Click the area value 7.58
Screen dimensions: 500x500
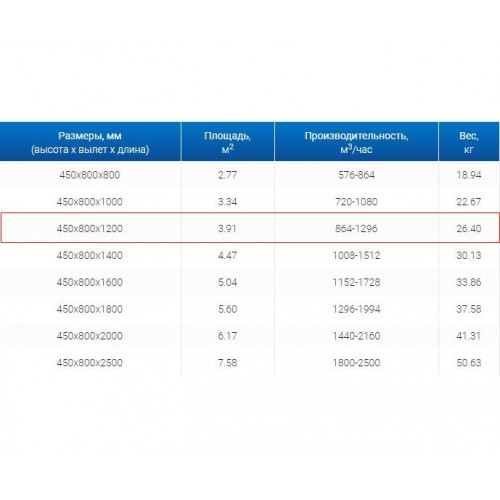[227, 363]
